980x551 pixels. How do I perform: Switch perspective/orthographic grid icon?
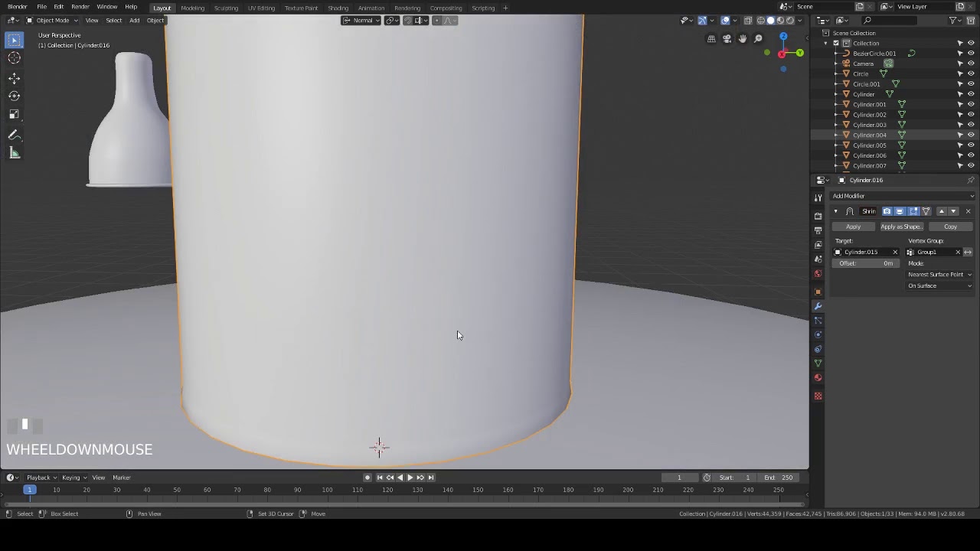tap(711, 39)
